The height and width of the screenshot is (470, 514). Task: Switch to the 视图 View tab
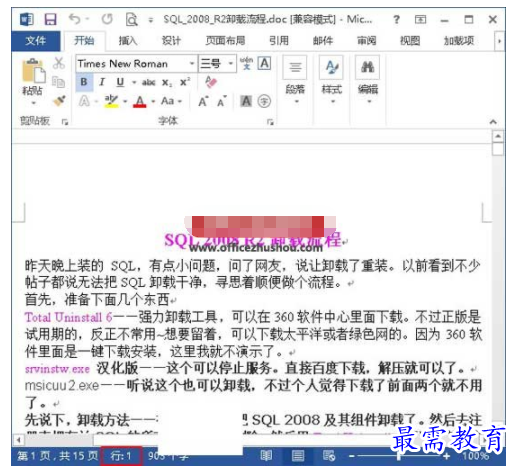tap(410, 41)
